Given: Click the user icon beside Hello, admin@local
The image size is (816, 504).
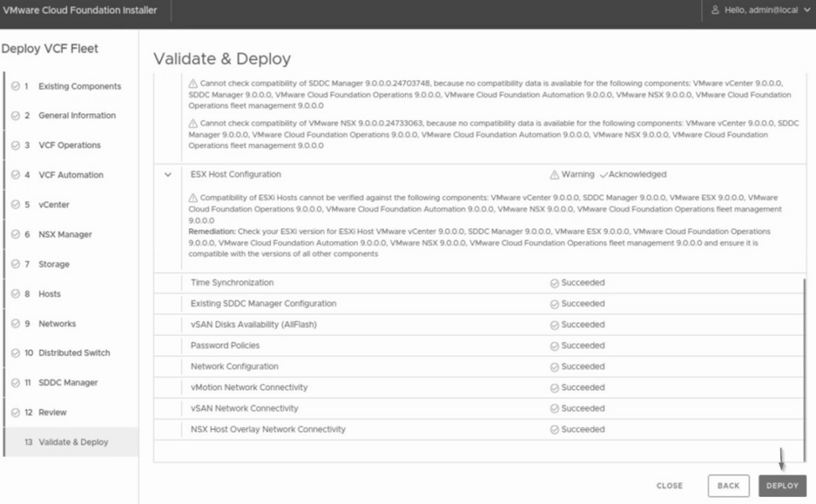Looking at the screenshot, I should click(x=715, y=10).
